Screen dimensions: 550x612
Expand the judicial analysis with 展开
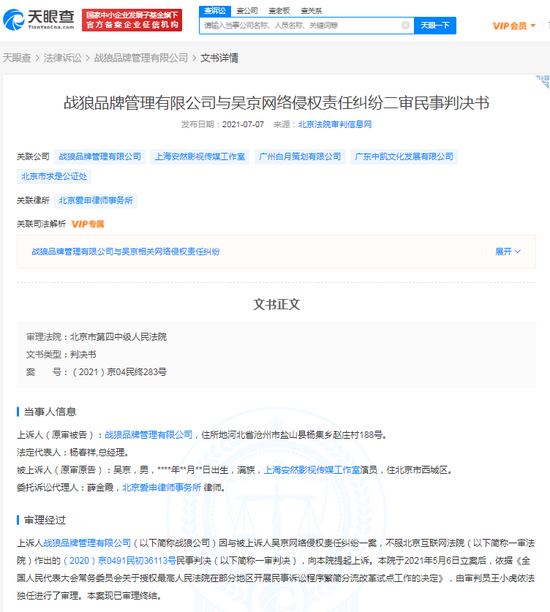coord(507,251)
